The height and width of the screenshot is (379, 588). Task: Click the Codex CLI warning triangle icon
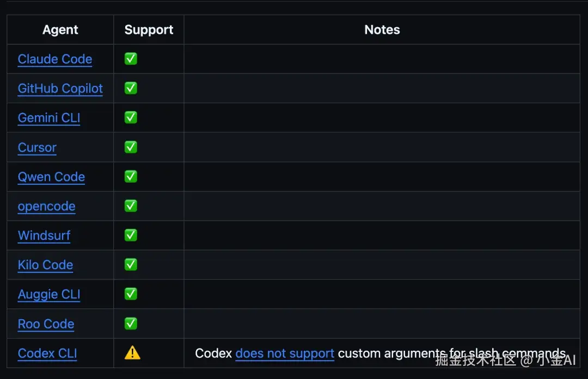[132, 353]
